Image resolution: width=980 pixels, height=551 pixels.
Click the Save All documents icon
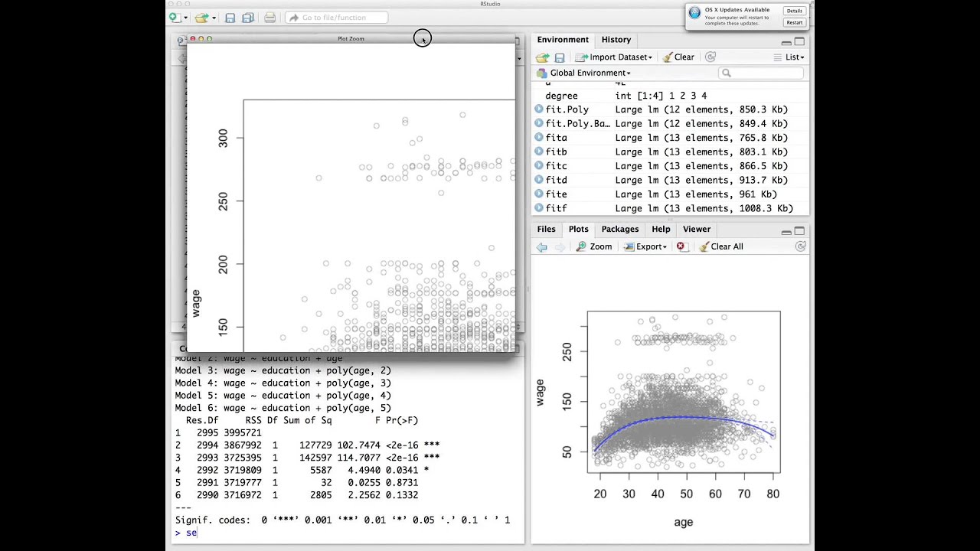248,18
